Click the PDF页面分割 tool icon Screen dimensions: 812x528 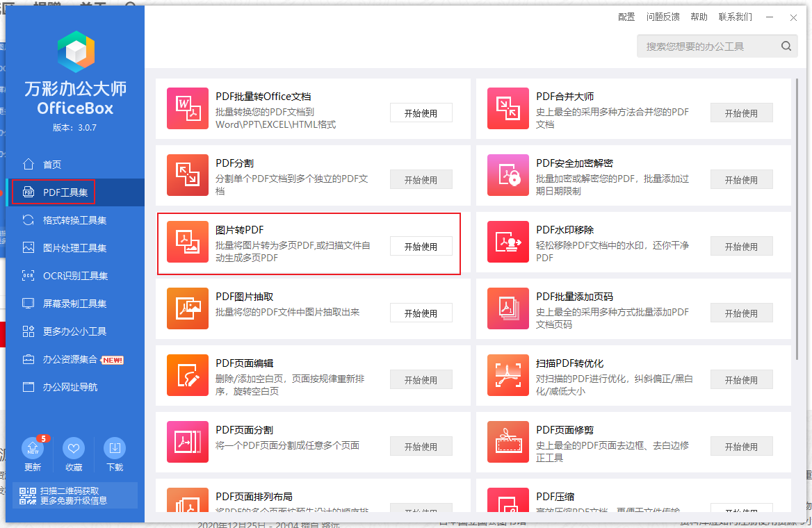point(188,442)
